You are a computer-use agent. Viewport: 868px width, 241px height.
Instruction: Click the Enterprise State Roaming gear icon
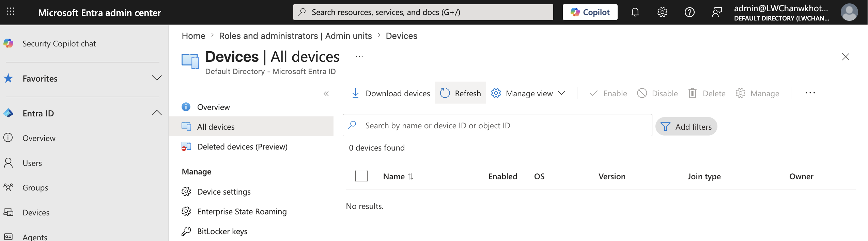(x=186, y=212)
